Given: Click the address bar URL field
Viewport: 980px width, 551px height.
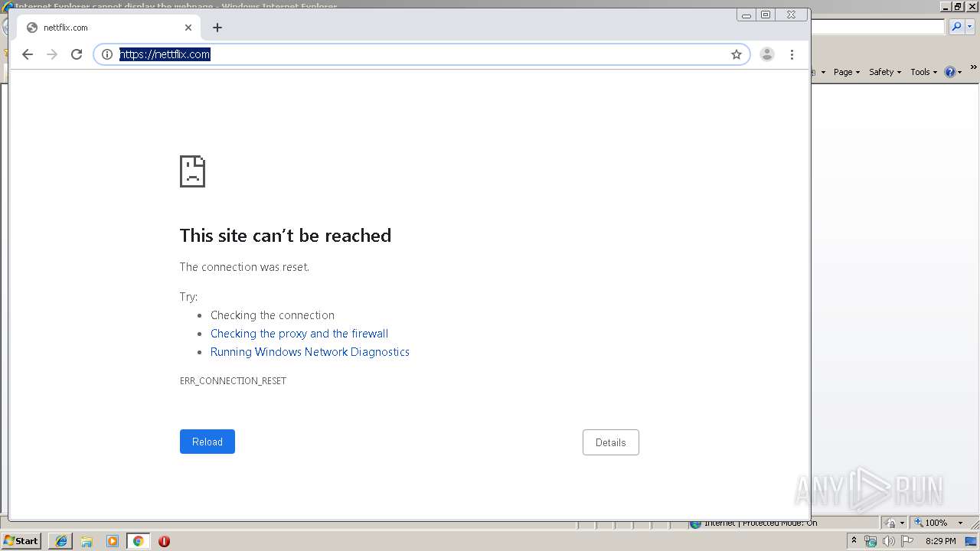Looking at the screenshot, I should [x=421, y=54].
